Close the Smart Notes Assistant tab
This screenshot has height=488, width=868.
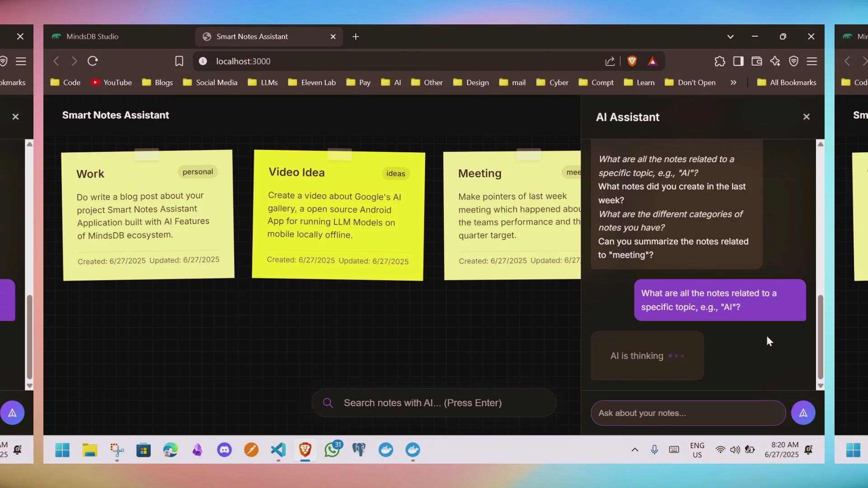pyautogui.click(x=333, y=37)
